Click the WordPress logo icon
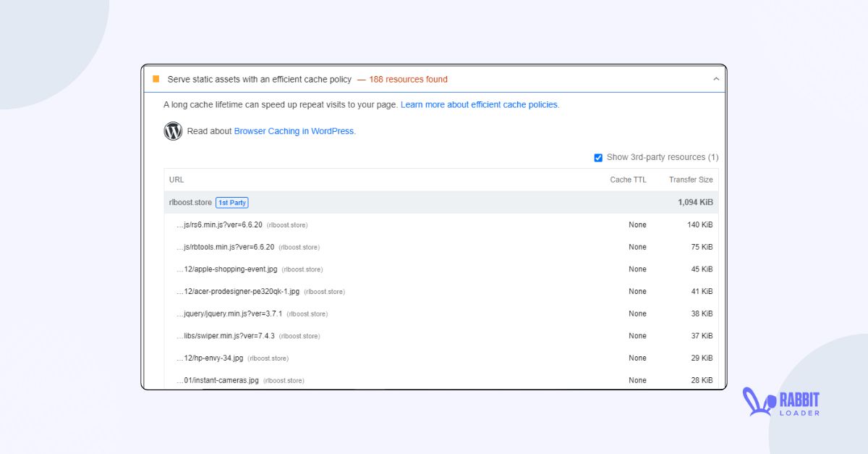 point(172,131)
